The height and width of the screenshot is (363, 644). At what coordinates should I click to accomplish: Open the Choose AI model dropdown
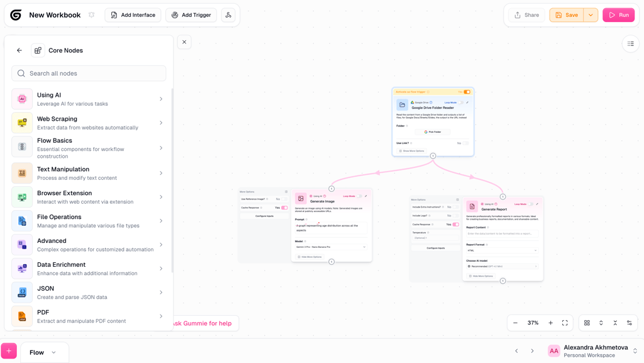[502, 267]
